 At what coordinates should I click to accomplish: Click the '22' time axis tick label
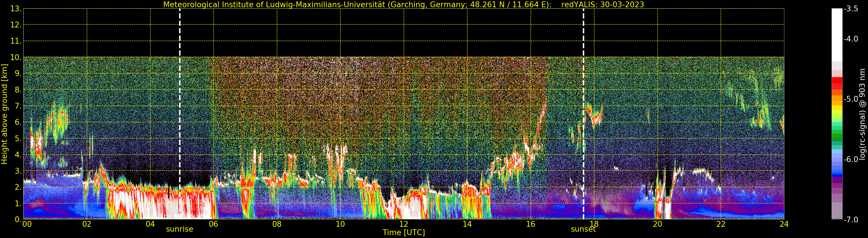coord(721,224)
